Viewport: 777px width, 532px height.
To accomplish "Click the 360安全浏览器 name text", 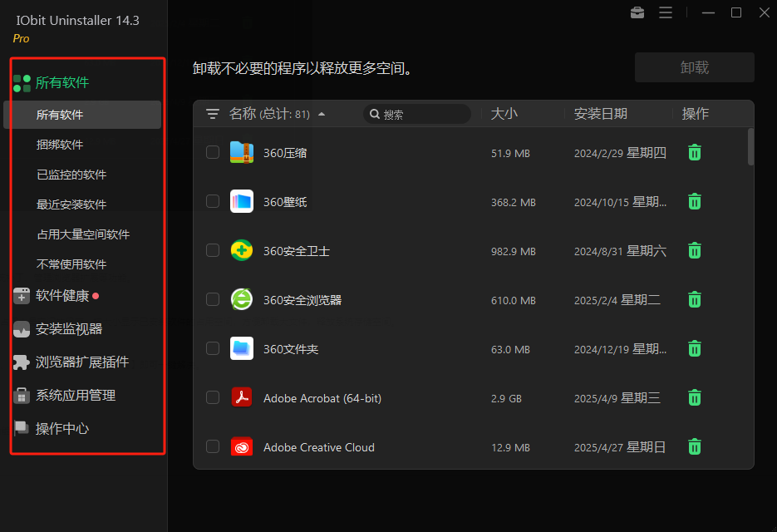I will tap(302, 300).
